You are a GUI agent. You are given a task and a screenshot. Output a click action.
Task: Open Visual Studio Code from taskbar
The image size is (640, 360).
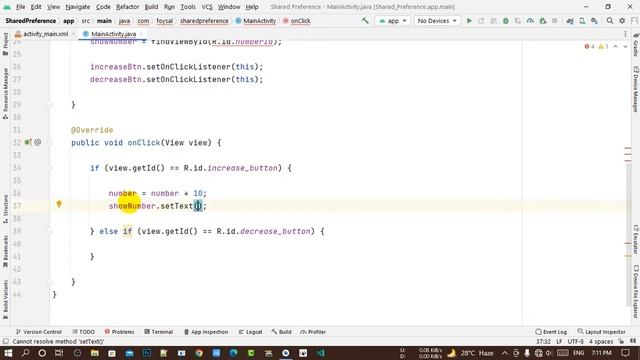click(321, 353)
